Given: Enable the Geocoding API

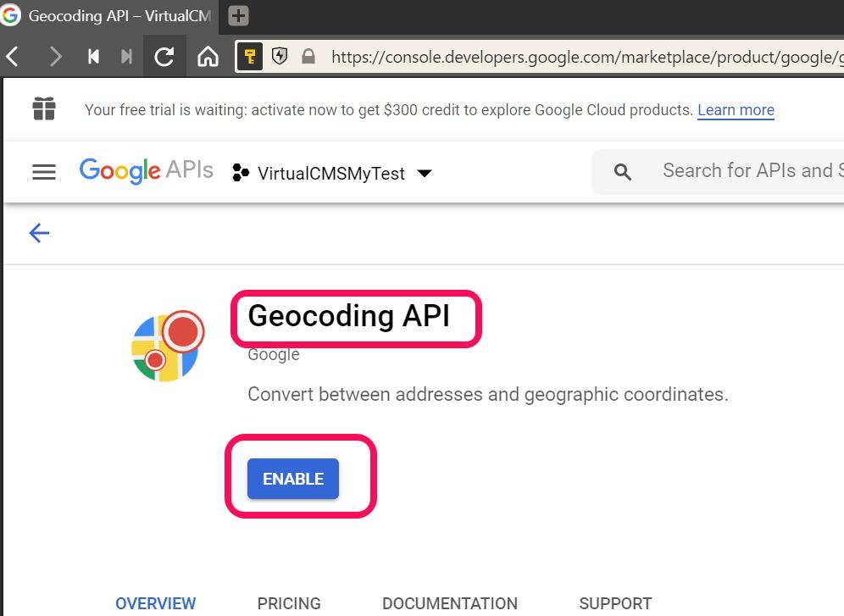Looking at the screenshot, I should 292,479.
